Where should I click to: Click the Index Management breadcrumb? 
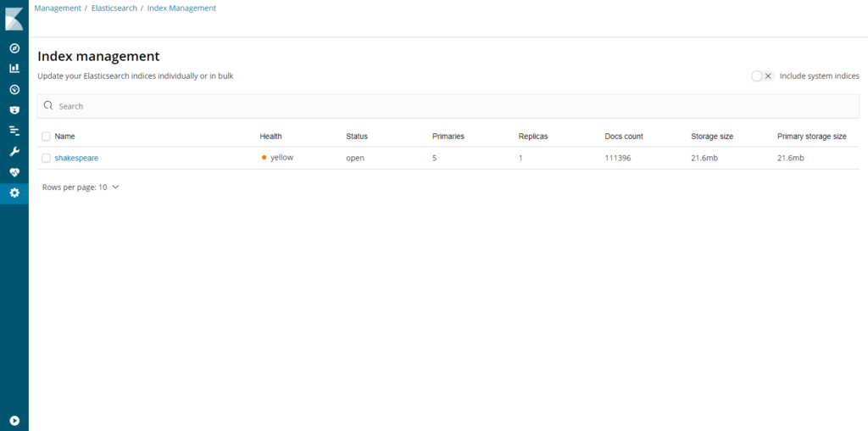point(181,8)
